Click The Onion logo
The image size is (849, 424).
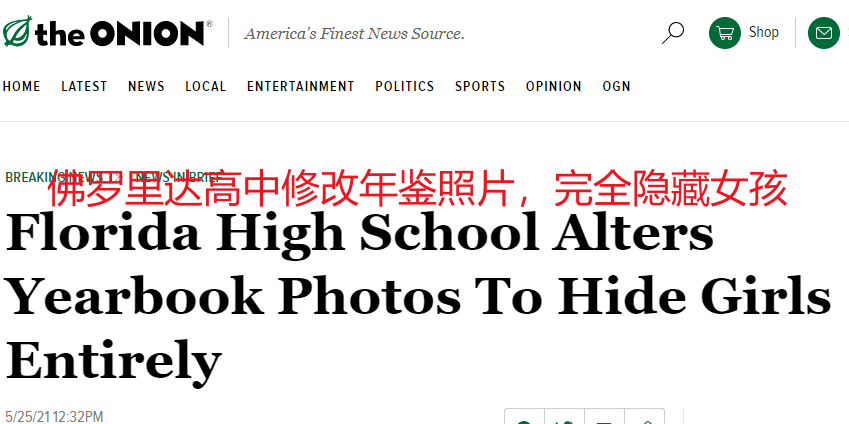pos(107,31)
